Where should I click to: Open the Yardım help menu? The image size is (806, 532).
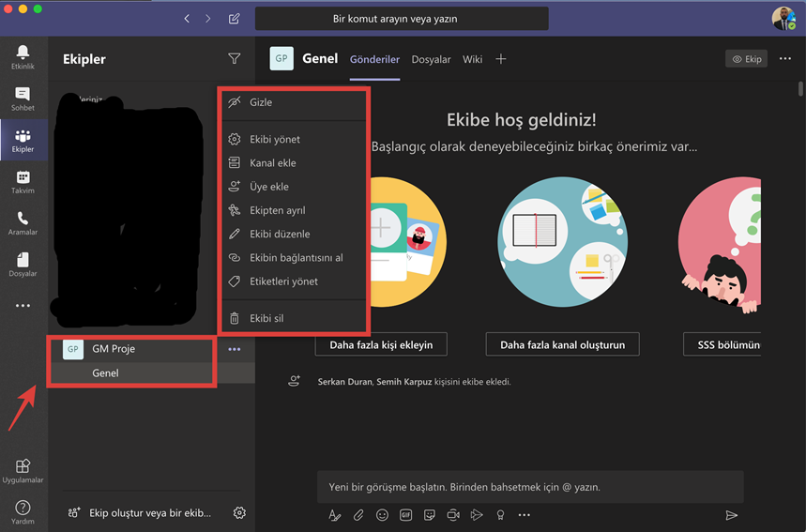coord(23,512)
